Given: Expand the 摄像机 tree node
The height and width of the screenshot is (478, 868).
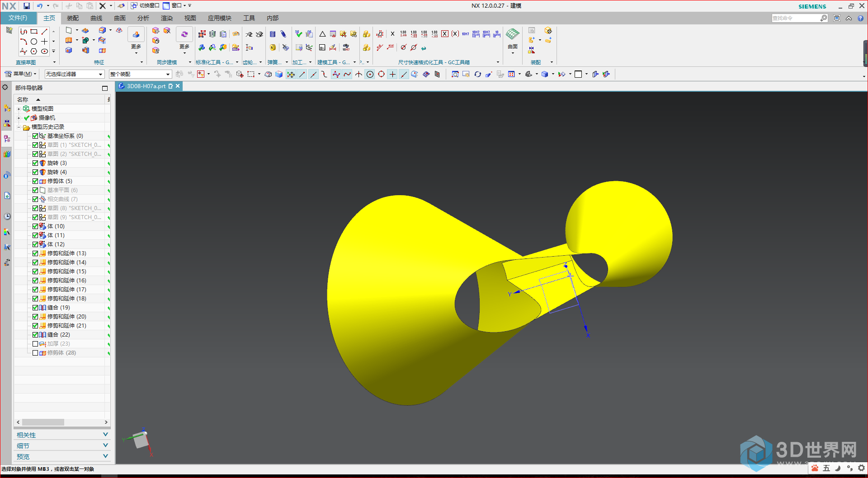Looking at the screenshot, I should [x=19, y=118].
